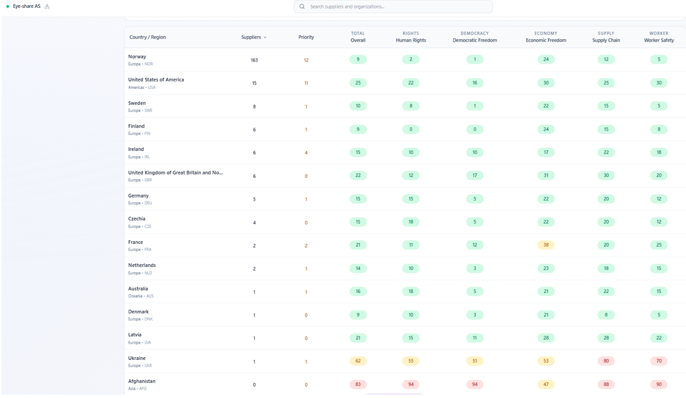Open the Ireland country row
This screenshot has width=686, height=398.
tap(405, 153)
